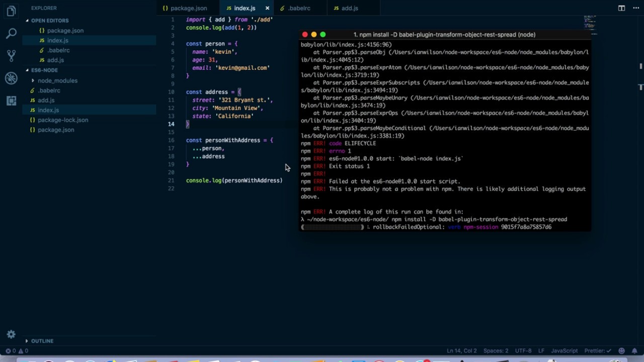Change file encoding via UTF-8

click(523, 351)
